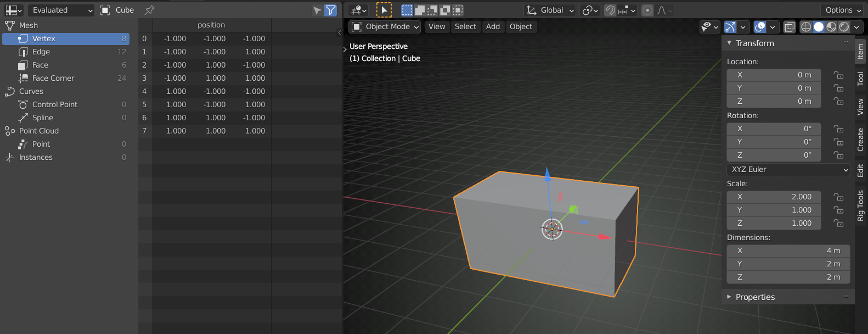Open the snapping options dropdown
868x334 pixels.
[x=627, y=10]
